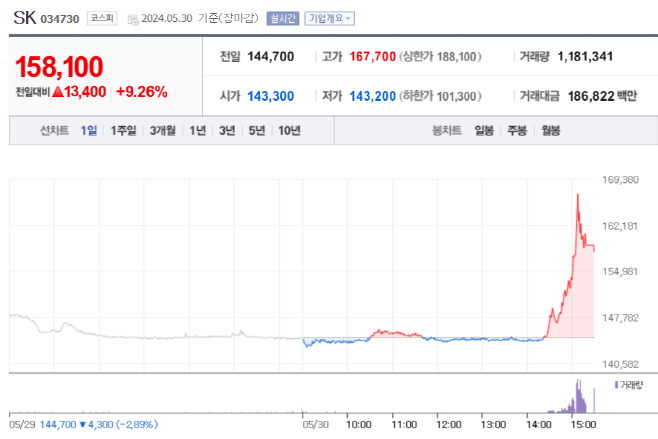Select the 1년 chart range
Viewport: 658px width, 439px height.
coord(198,131)
